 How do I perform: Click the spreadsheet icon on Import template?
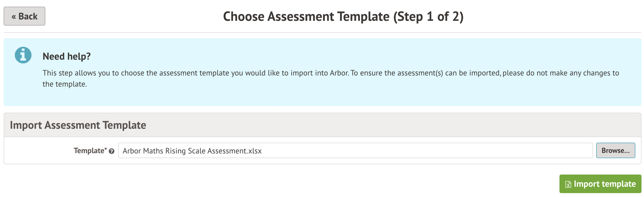[x=568, y=184]
